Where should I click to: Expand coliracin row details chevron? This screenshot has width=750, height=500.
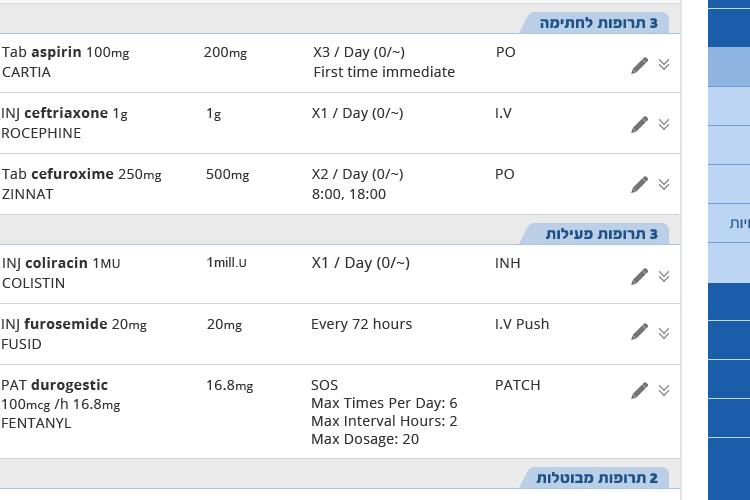pyautogui.click(x=664, y=276)
